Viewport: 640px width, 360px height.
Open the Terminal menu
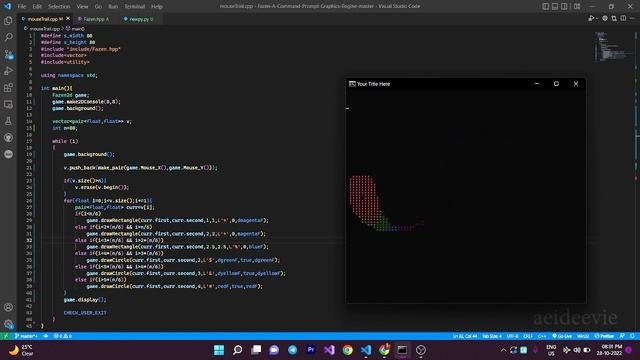134,7
